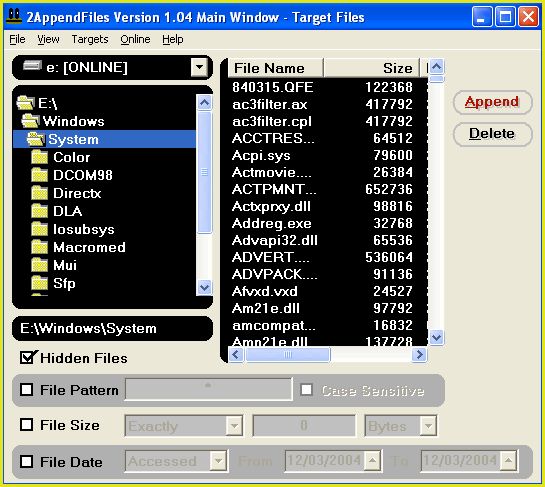Screen dimensions: 545x487
Task: Expand the Exactly size comparison dropdown
Action: 234,425
